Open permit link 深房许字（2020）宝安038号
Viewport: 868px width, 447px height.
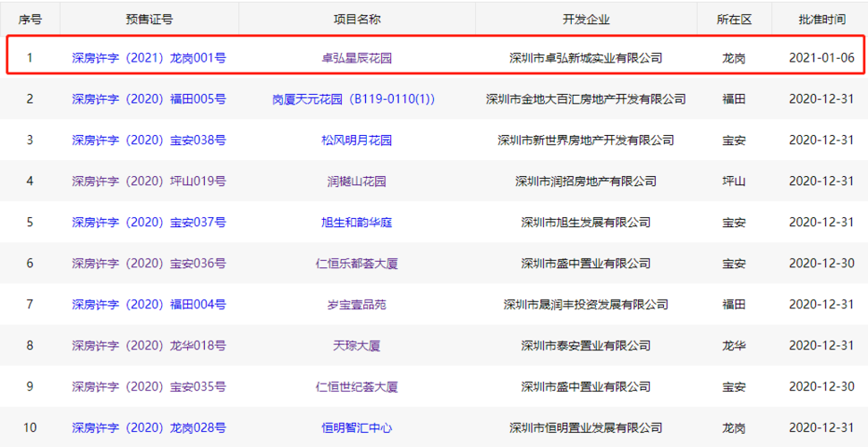[149, 140]
